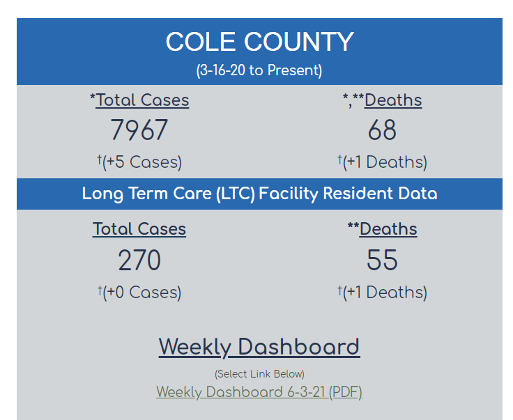The image size is (513, 420).
Task: Click the LTC section Deaths heading
Action: [388, 229]
